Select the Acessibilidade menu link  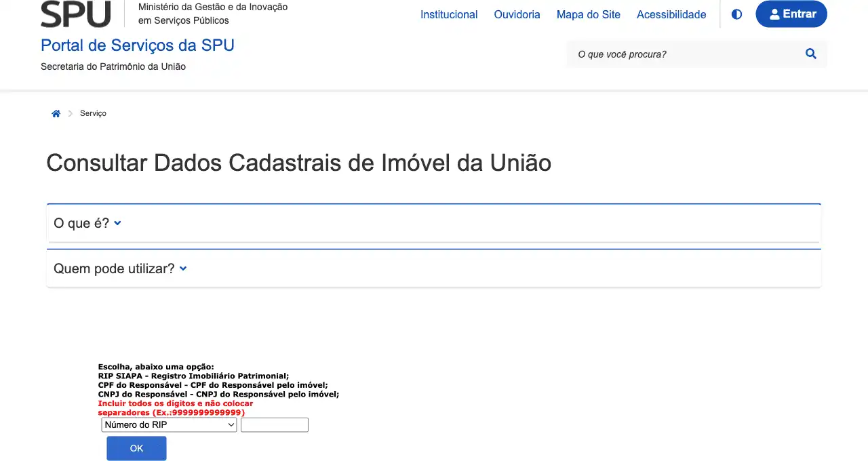pyautogui.click(x=671, y=14)
